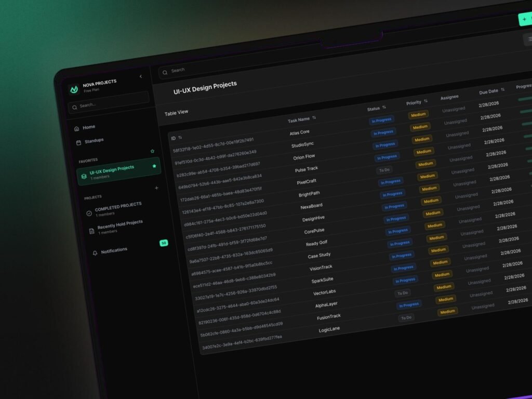The height and width of the screenshot is (399, 532).
Task: Click the To Do status of LogicLane
Action: click(406, 318)
